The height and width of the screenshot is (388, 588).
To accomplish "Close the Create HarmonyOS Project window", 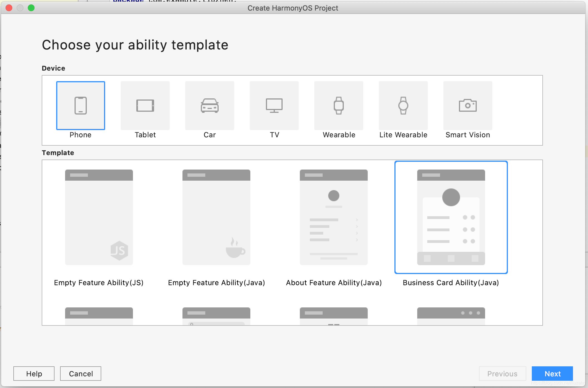I will click(9, 8).
